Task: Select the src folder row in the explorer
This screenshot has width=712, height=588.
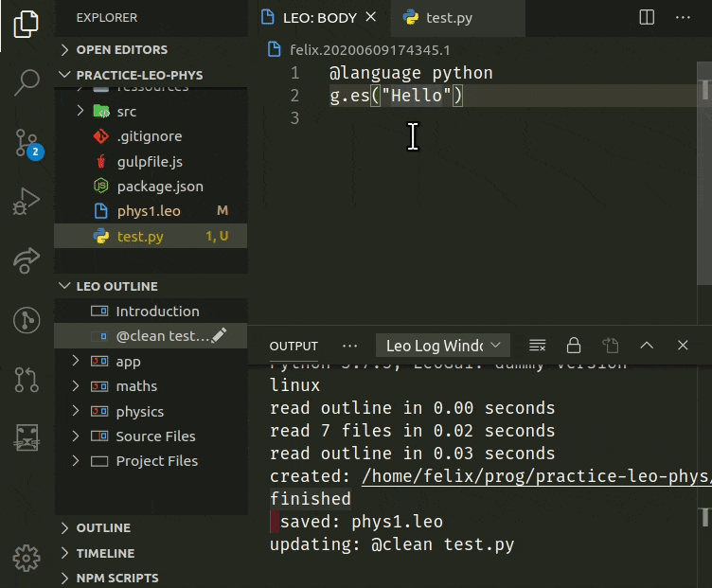Action: (x=151, y=111)
